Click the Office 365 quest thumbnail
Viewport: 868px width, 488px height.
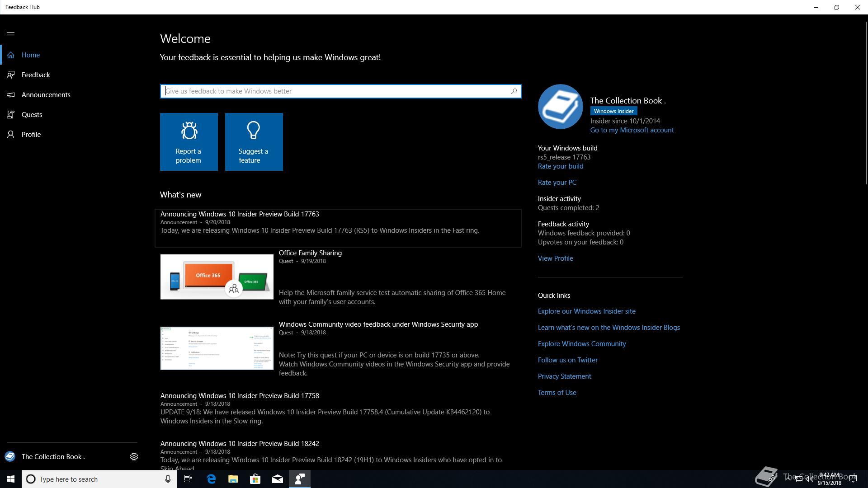pos(217,277)
